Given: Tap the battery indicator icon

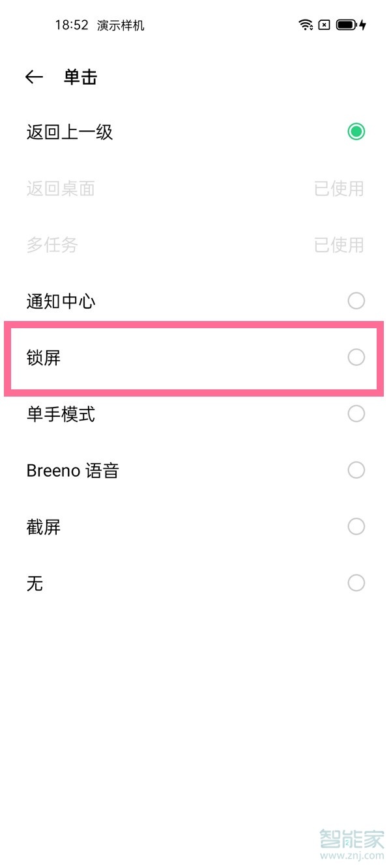Looking at the screenshot, I should point(345,25).
